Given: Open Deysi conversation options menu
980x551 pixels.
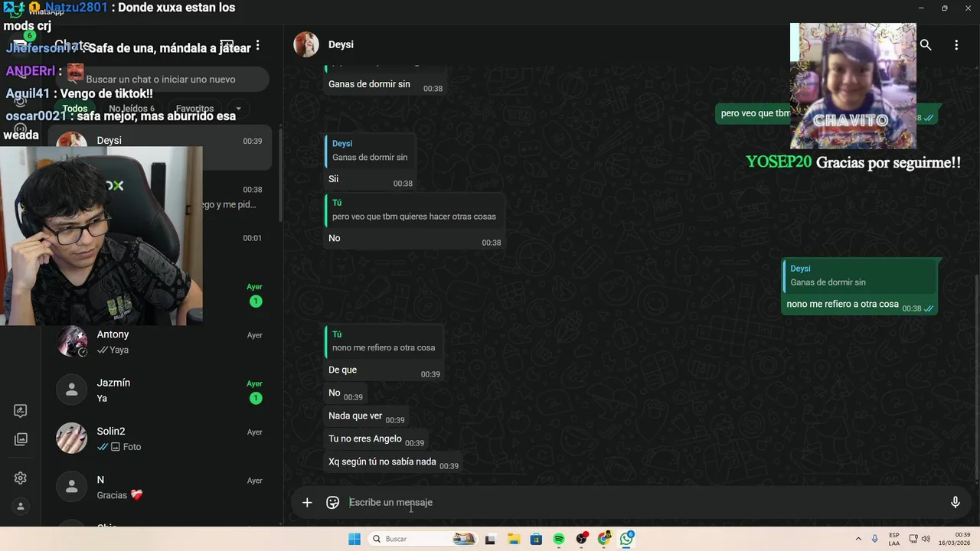Looking at the screenshot, I should tap(956, 45).
